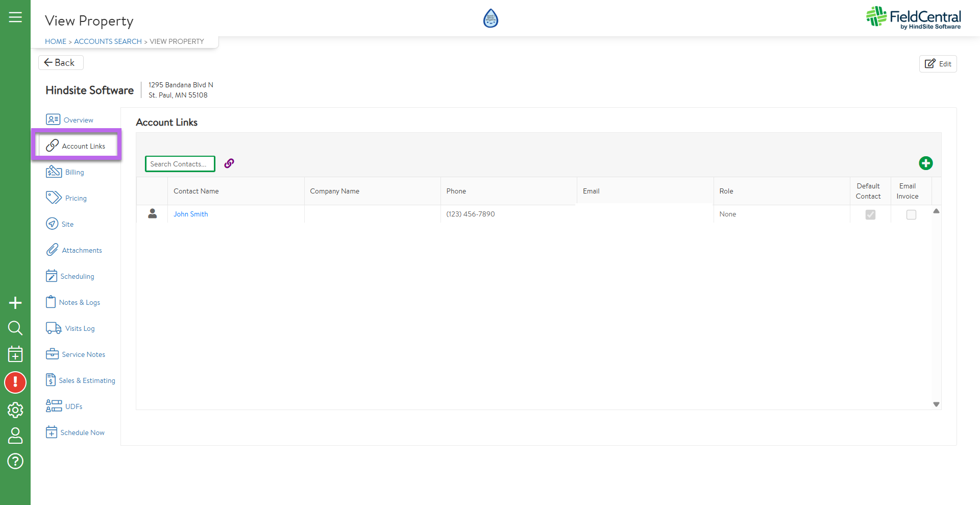
Task: Toggle Email Invoice checkbox for John Smith
Action: [911, 215]
